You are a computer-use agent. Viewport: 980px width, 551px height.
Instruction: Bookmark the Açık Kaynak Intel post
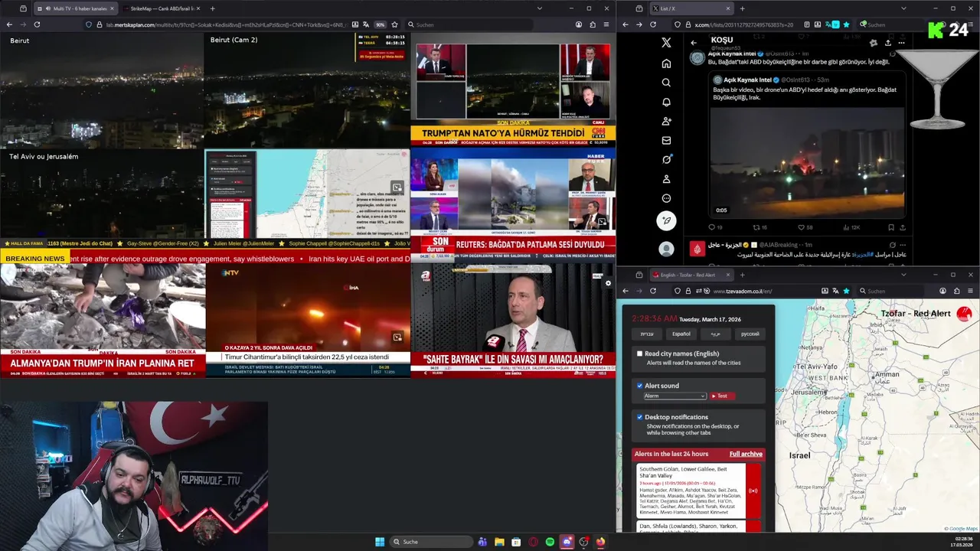[891, 227]
